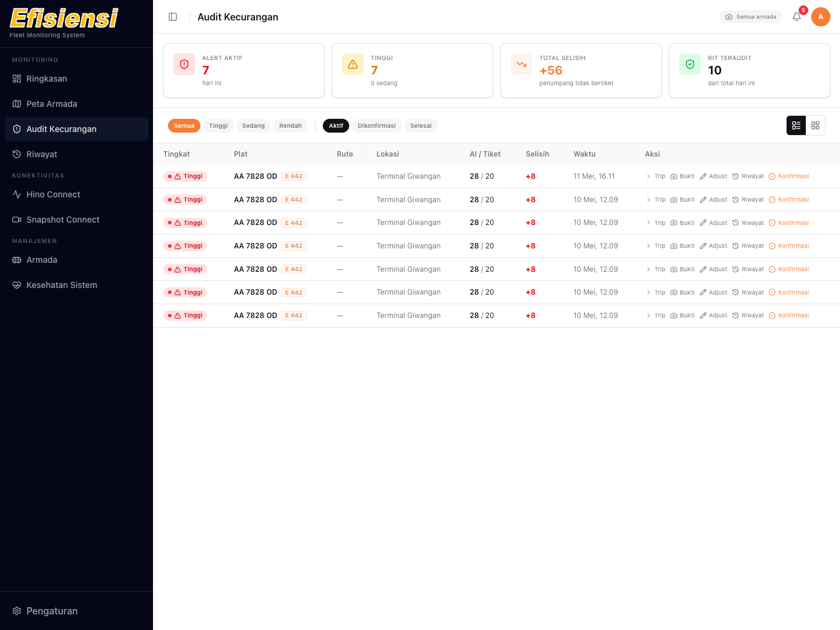Viewport: 840px width, 630px height.
Task: Open Riwayat history in 11 Mei, 16.11 row
Action: tap(748, 176)
